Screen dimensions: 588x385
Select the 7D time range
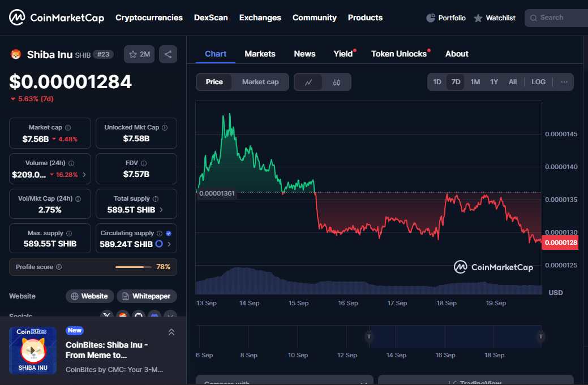pos(456,82)
